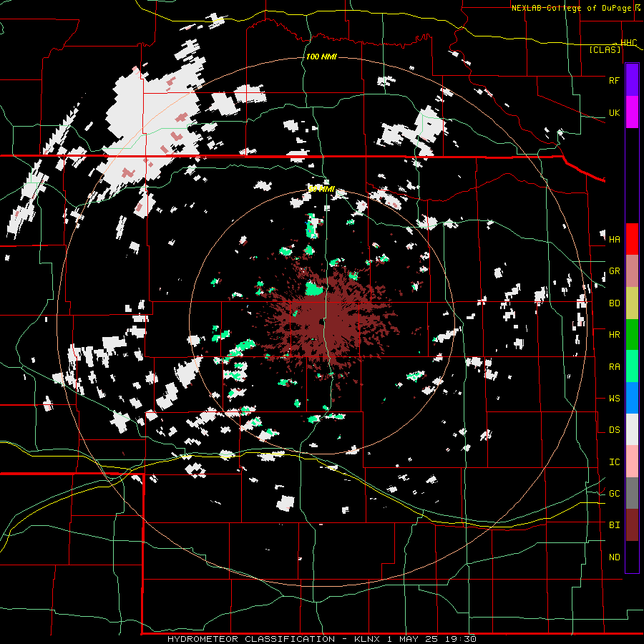Viewport: 644px width, 644px height.
Task: Pick the light green RA legend swatch
Action: [632, 366]
